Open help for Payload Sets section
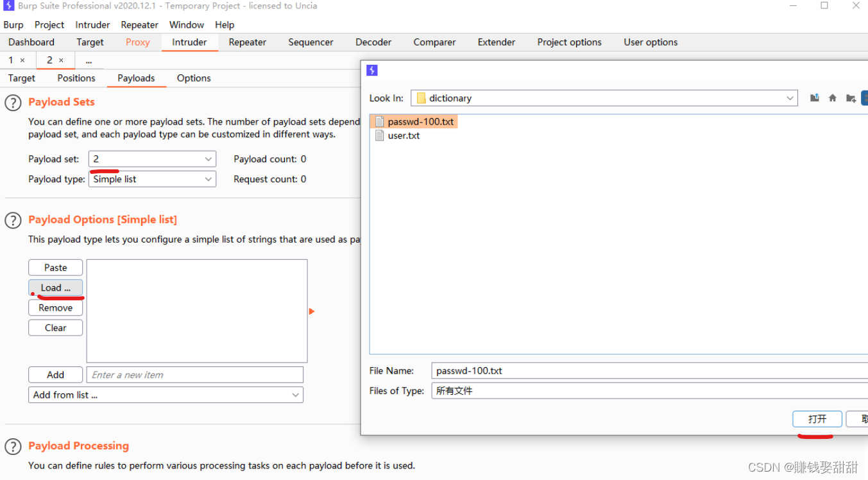Viewport: 868px width, 480px height. 13,103
